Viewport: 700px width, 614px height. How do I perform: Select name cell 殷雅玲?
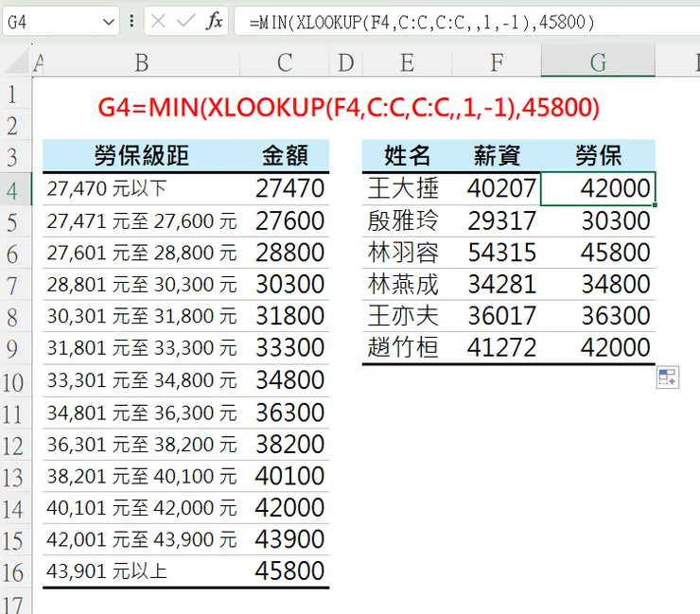(407, 221)
